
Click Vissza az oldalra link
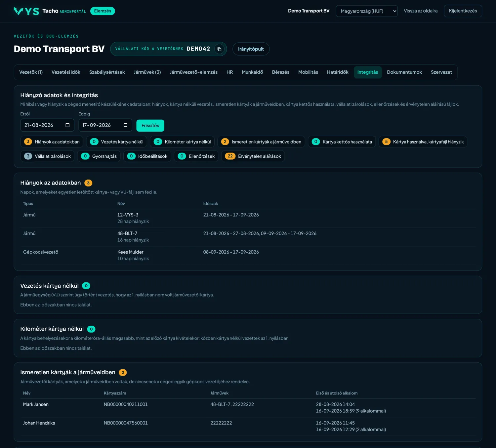(421, 11)
